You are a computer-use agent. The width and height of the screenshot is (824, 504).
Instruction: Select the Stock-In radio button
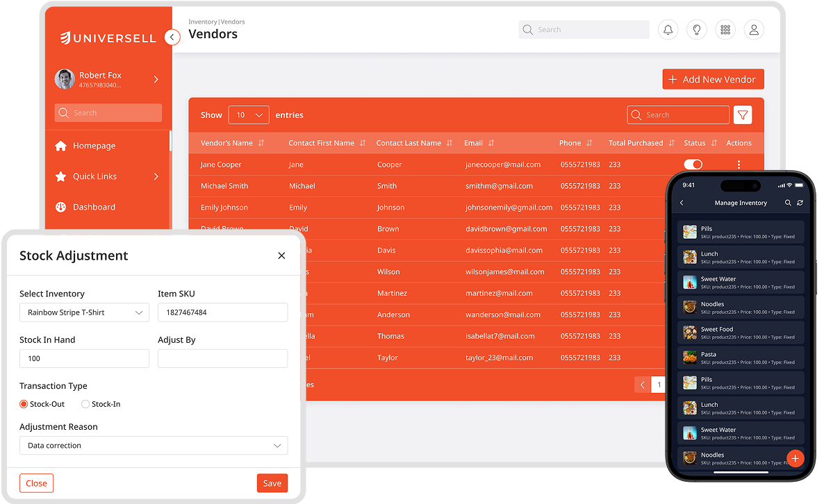[85, 404]
